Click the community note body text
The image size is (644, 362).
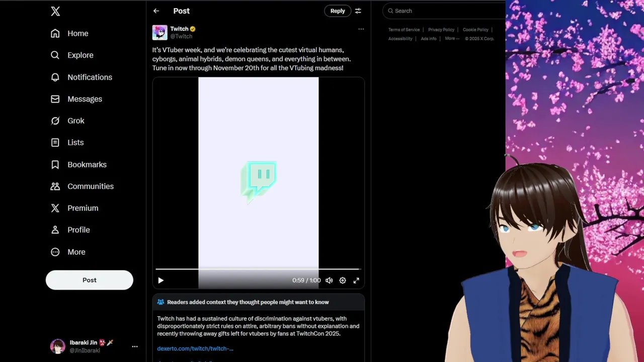point(258,326)
